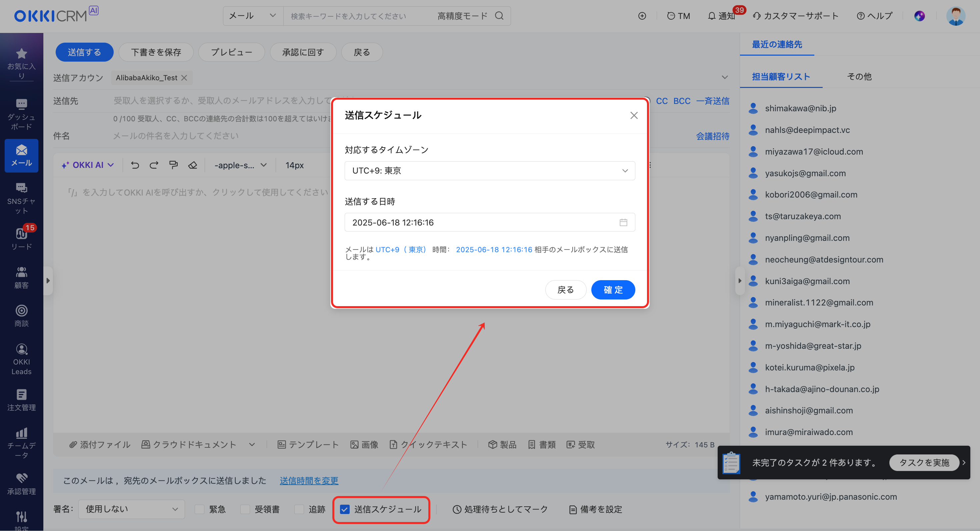This screenshot has height=531, width=980.
Task: Expand the クラウドドキュメント chevron
Action: click(252, 444)
